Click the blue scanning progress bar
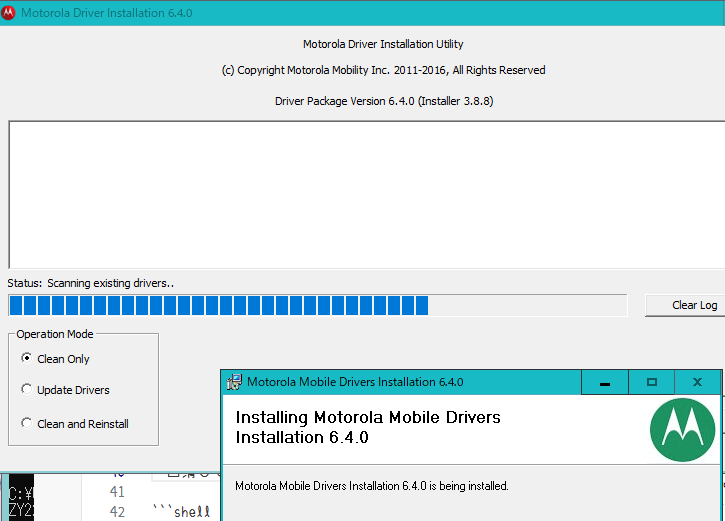Screen dimensions: 725x521 coord(218,305)
